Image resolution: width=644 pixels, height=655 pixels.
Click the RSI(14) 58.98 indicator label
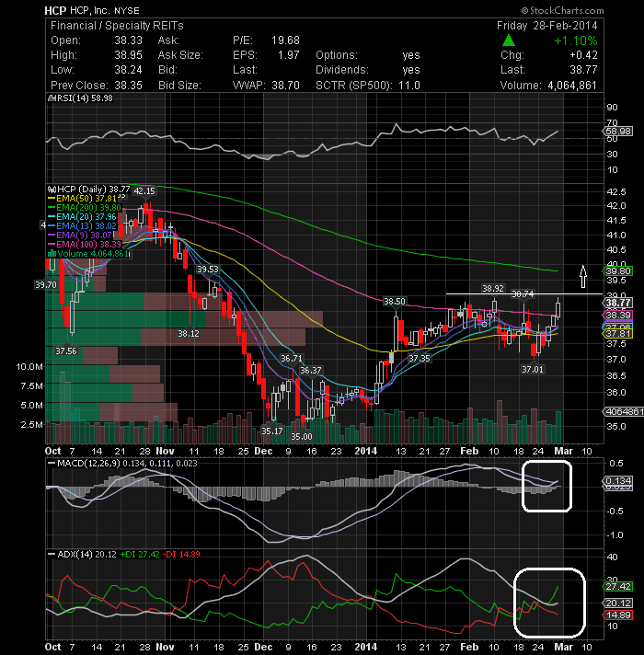(x=81, y=98)
